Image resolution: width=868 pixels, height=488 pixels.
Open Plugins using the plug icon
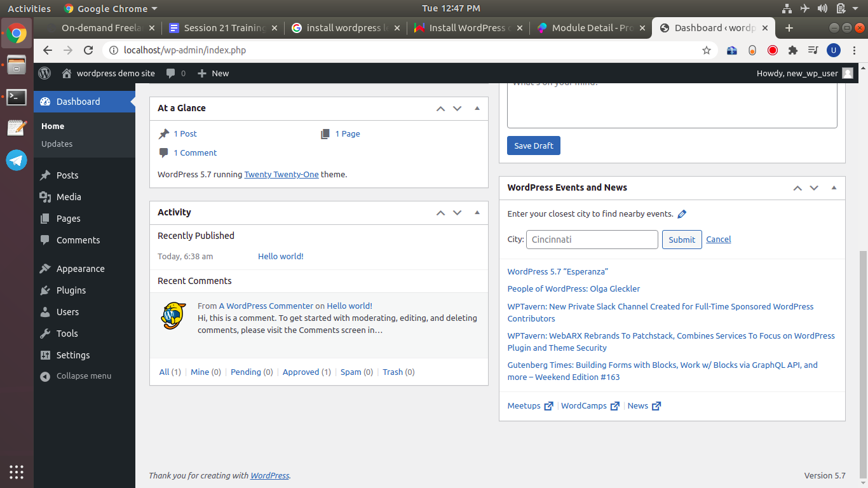(x=44, y=290)
